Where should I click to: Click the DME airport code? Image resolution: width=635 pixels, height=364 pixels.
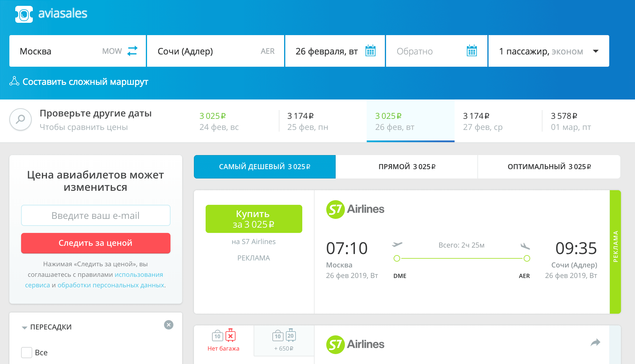click(400, 276)
